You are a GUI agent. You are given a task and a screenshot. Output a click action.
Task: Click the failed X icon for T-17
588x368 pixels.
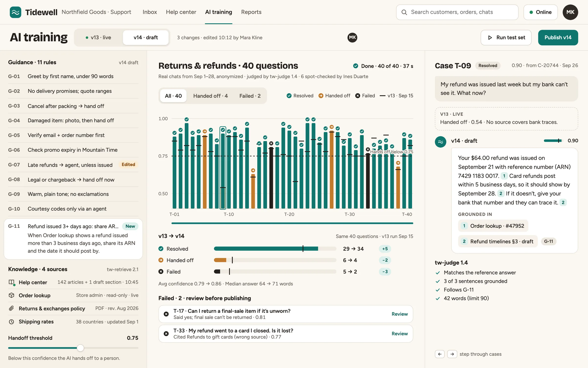coord(166,314)
